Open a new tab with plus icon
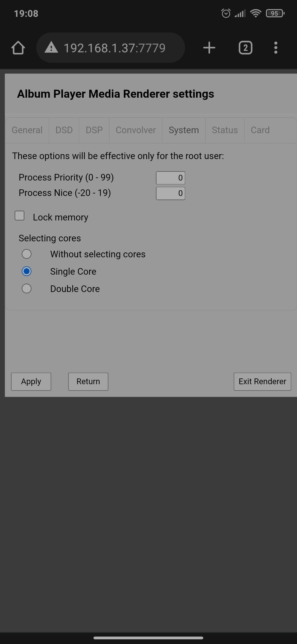 [209, 48]
